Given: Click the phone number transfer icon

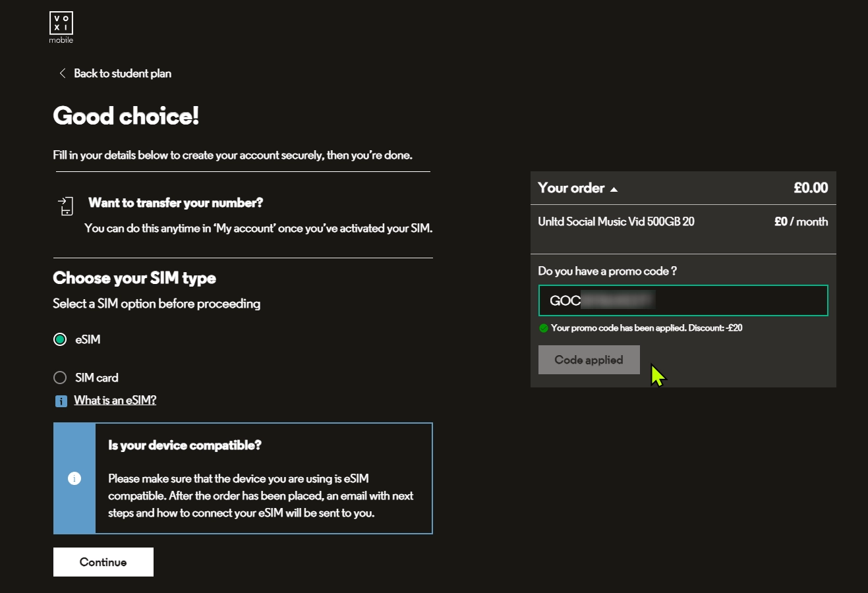Looking at the screenshot, I should click(x=66, y=206).
